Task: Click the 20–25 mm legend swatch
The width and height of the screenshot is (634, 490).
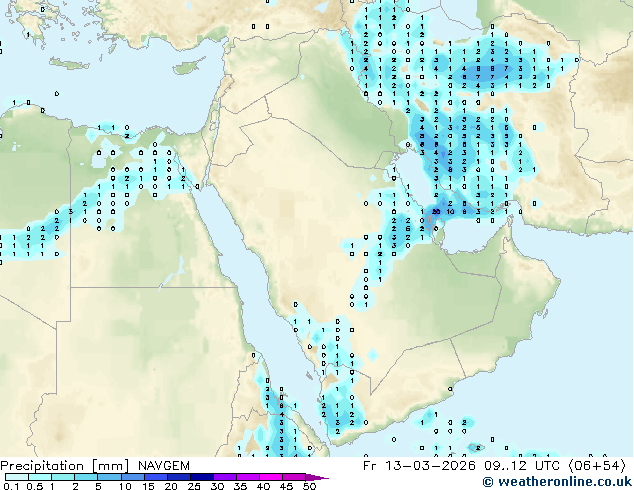Action: click(x=178, y=477)
